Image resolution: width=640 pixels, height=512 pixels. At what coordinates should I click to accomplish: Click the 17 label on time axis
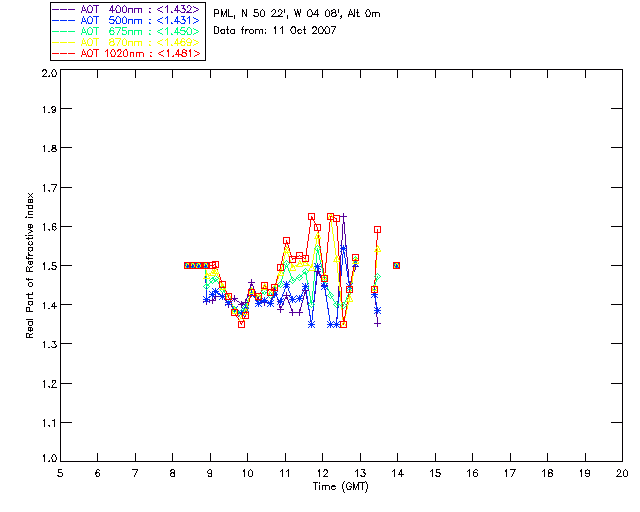(x=510, y=473)
